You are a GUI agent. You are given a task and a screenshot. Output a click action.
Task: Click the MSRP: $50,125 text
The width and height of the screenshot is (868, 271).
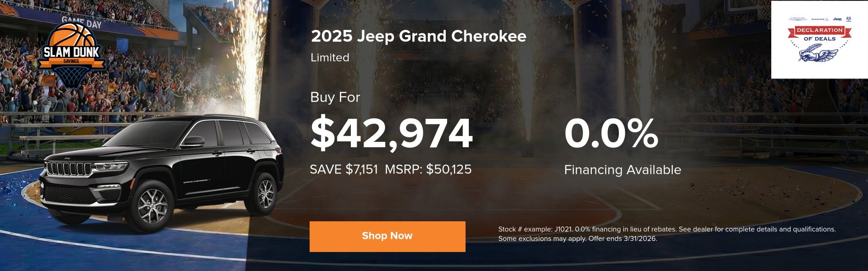[x=428, y=169]
